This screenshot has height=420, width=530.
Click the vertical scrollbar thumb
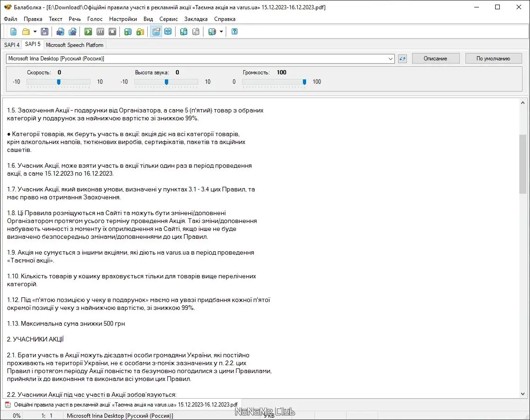523,164
